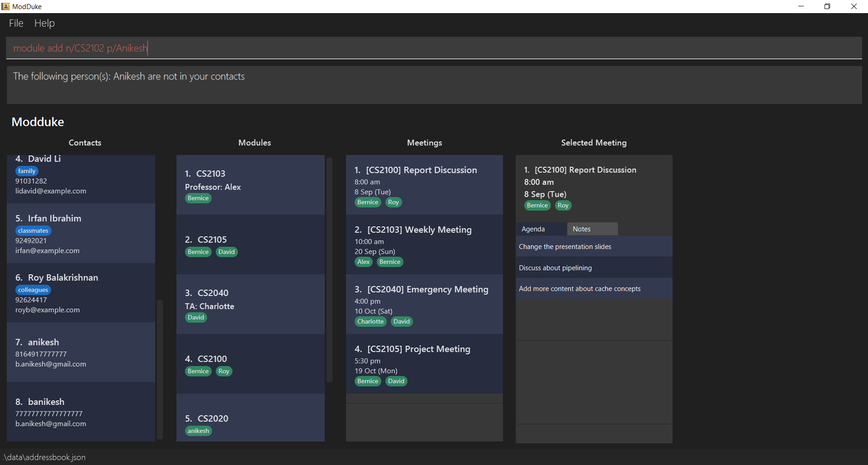The image size is (868, 465).
Task: Click Professor: Alex under CS2103
Action: pyautogui.click(x=213, y=187)
